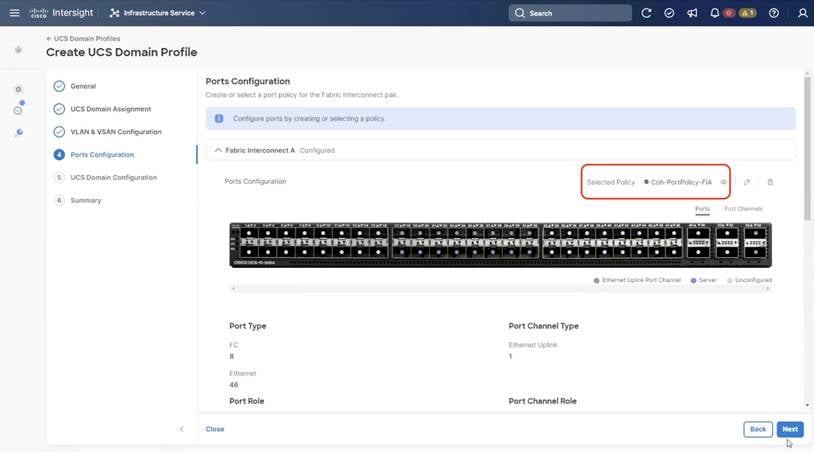Click the left sidebar wrench icon

pyautogui.click(x=19, y=132)
